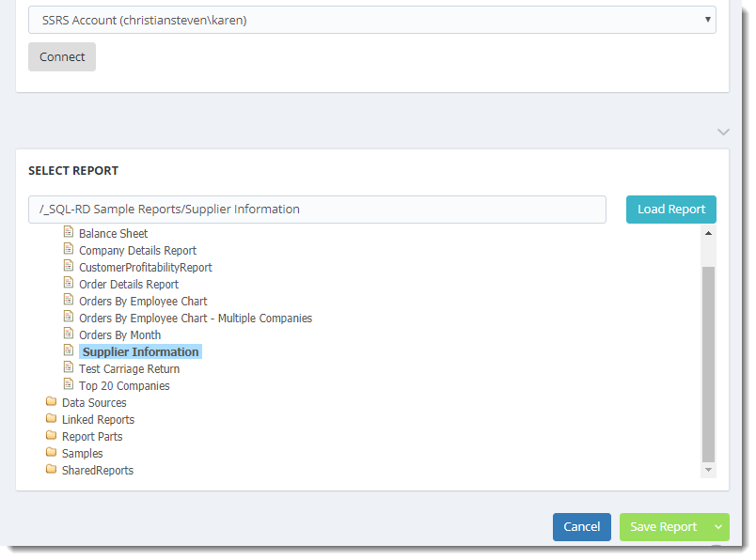
Task: Click the Supplier Information file icon
Action: click(x=69, y=350)
